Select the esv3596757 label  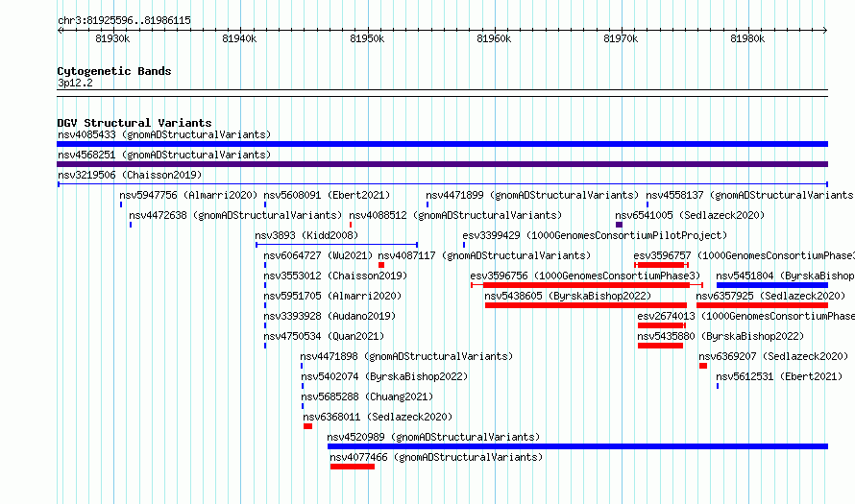(744, 255)
